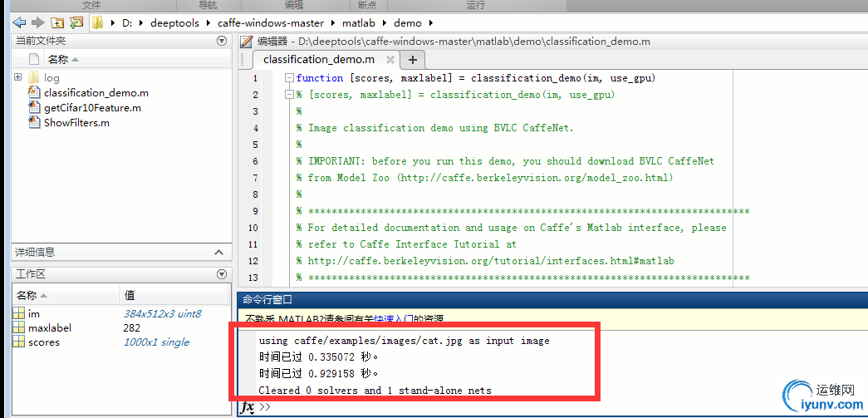This screenshot has width=868, height=418.
Task: Click the 工作区 panel title
Action: click(x=30, y=274)
